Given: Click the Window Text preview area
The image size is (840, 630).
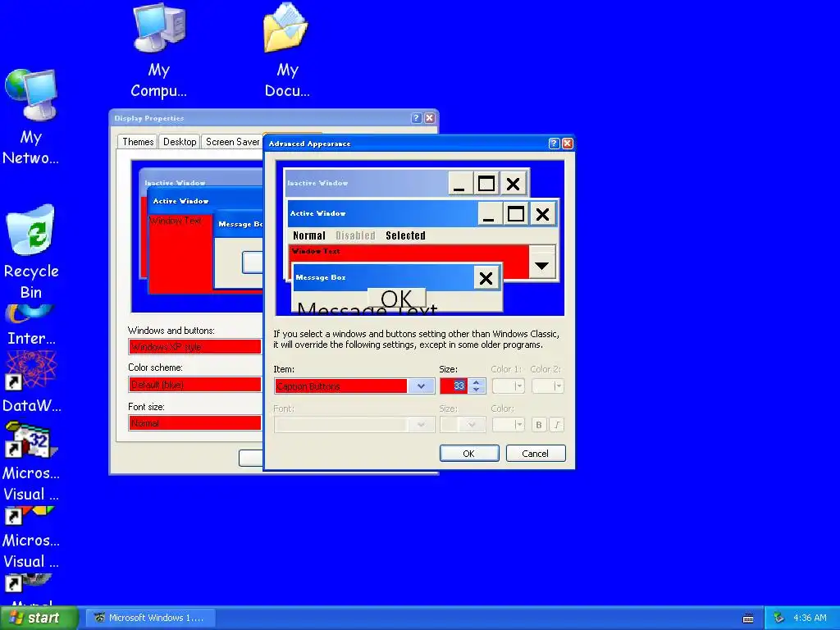Looking at the screenshot, I should coord(409,253).
